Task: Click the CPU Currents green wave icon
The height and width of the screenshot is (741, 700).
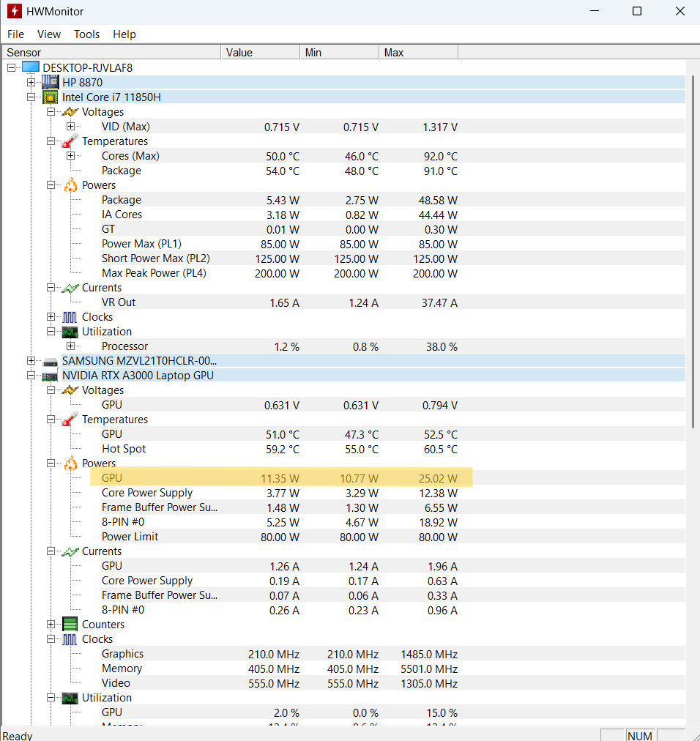Action: click(70, 288)
